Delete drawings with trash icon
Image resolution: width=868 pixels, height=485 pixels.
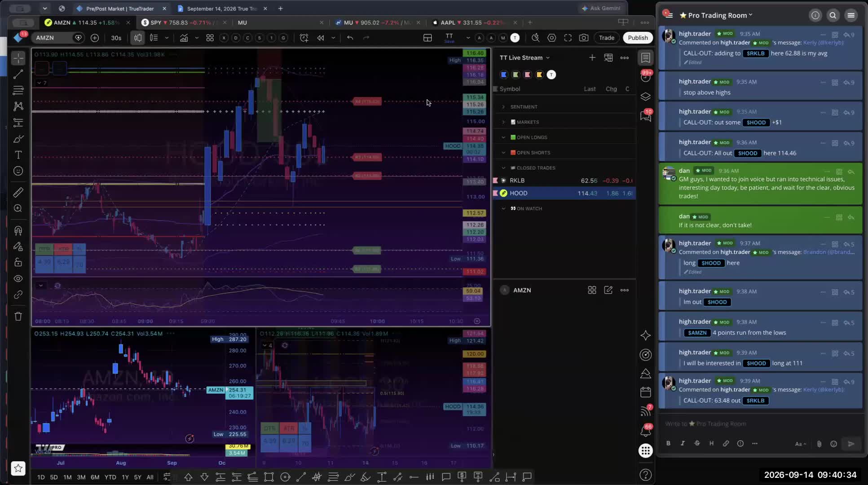pyautogui.click(x=18, y=317)
